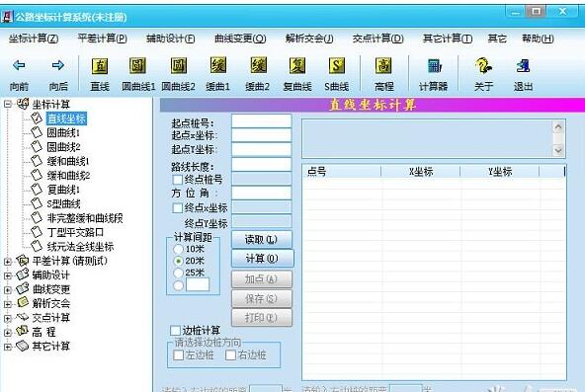This screenshot has width=585, height=392.
Task: Expand the 曲线变更 tree node
Action: coord(8,290)
